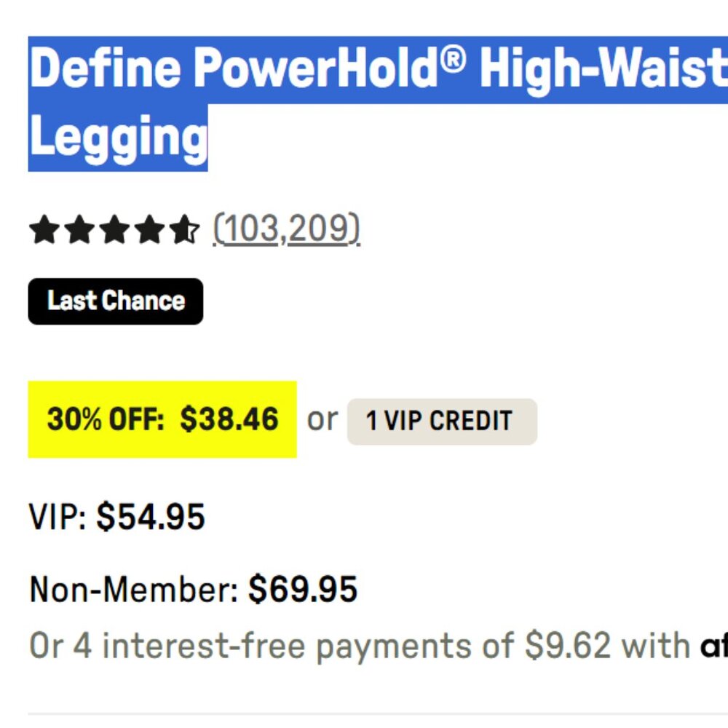The width and height of the screenshot is (728, 728).
Task: Click the $69.95 Non-Member price
Action: point(303,589)
